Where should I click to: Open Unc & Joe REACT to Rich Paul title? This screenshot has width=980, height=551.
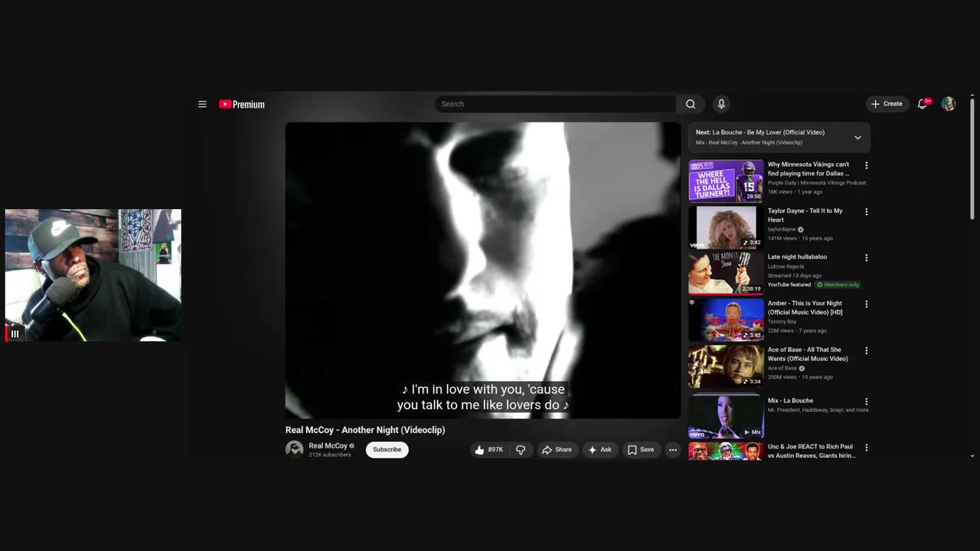pos(812,451)
